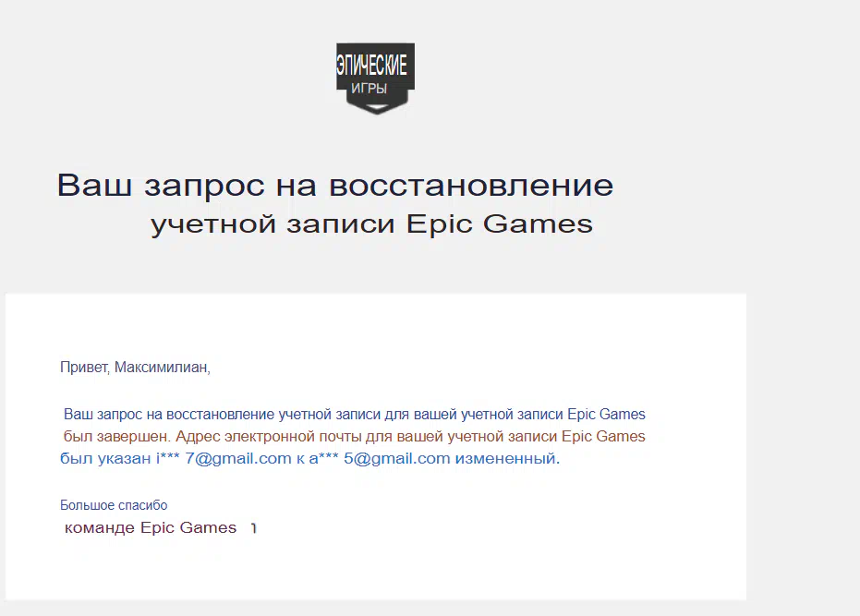This screenshot has width=860, height=616.
Task: Click the Эпические Игры logo
Action: (376, 79)
